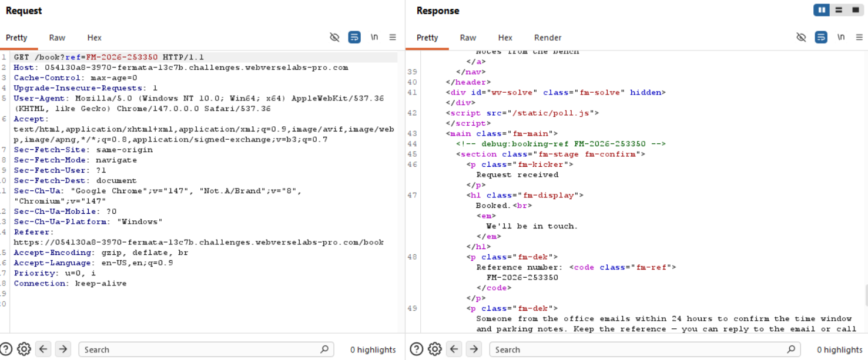Go to next match in Response search

pyautogui.click(x=474, y=349)
